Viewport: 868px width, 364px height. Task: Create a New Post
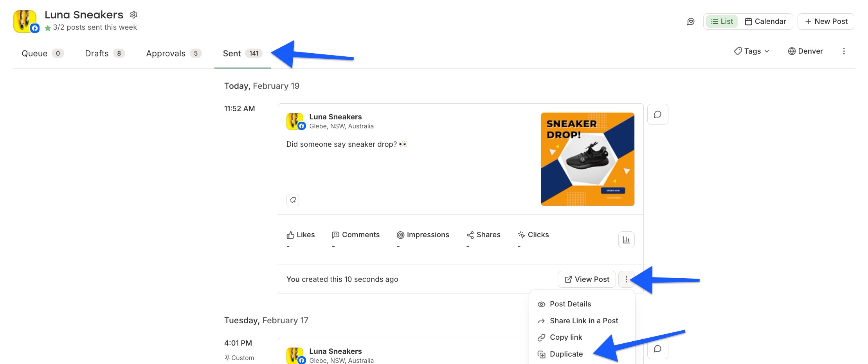point(826,22)
